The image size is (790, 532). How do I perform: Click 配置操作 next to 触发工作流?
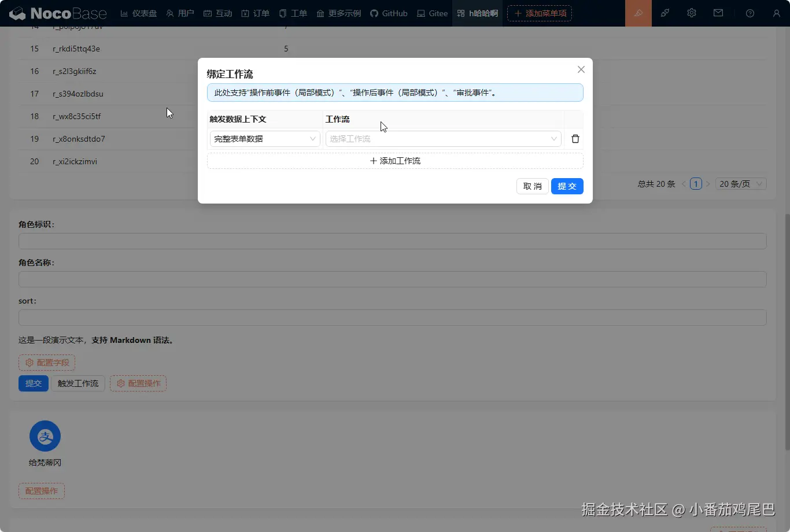tap(138, 383)
